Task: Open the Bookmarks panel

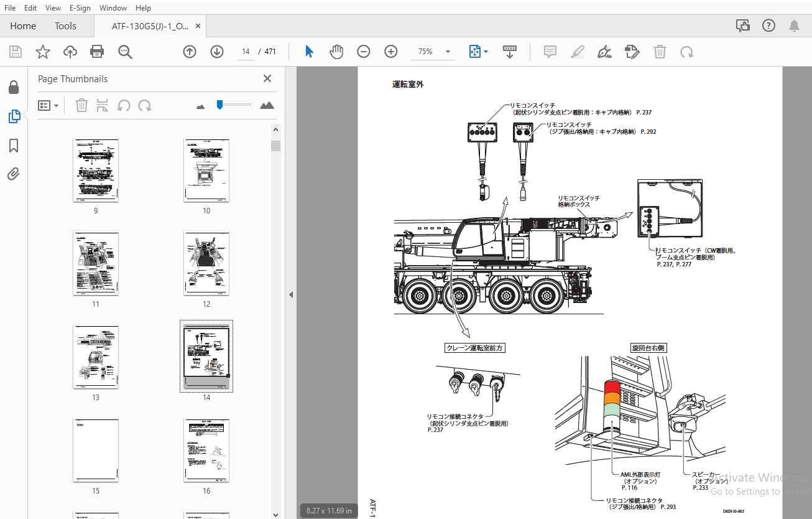Action: pyautogui.click(x=14, y=146)
